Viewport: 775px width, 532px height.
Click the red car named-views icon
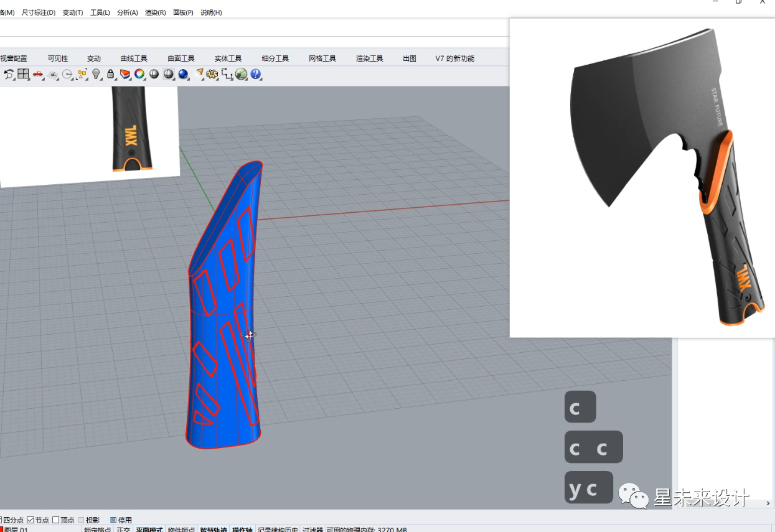(38, 74)
